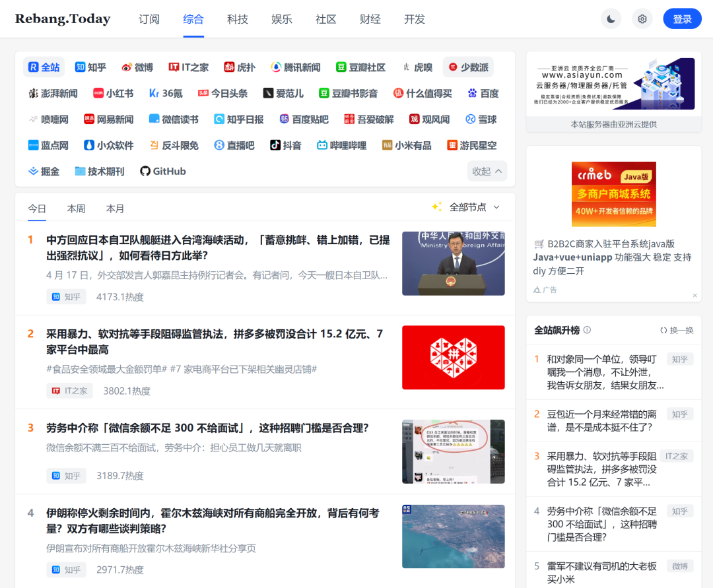The image size is (713, 588).
Task: Select the 网易新闻 source icon
Action: click(109, 119)
